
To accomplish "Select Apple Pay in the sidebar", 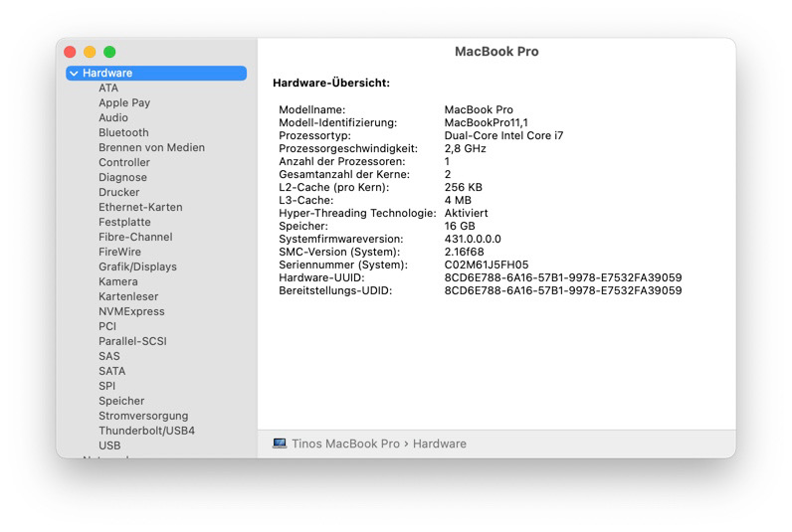I will (124, 103).
